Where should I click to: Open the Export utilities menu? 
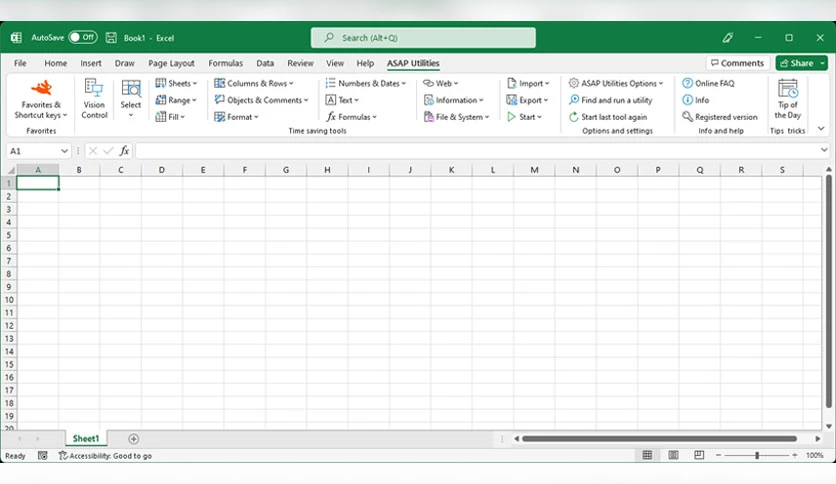[527, 100]
